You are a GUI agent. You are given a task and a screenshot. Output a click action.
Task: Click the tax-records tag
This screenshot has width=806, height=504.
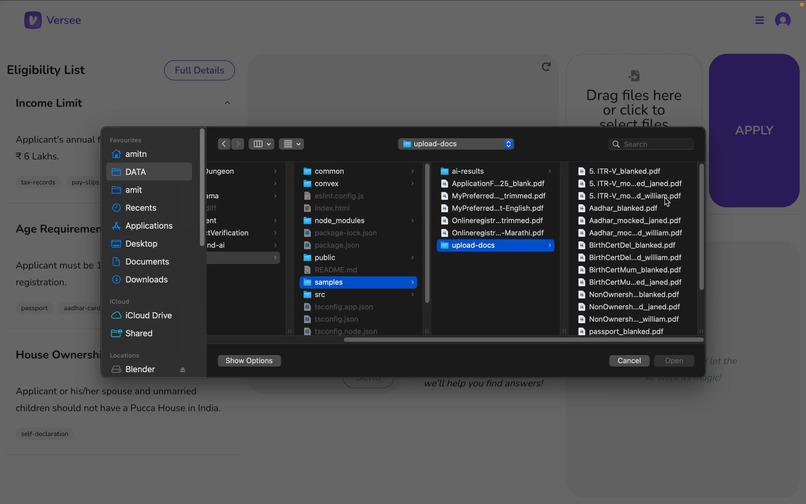click(38, 183)
